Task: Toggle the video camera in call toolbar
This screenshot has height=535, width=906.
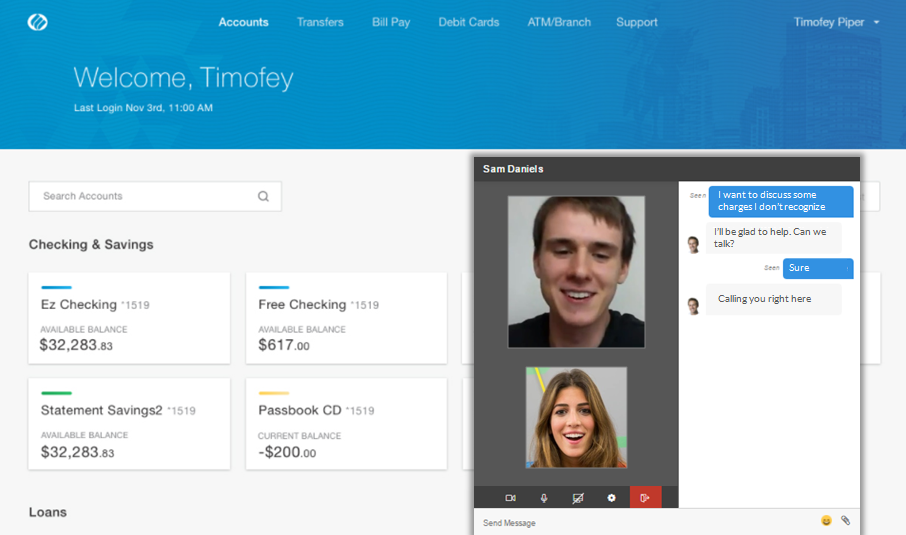Action: [x=510, y=498]
